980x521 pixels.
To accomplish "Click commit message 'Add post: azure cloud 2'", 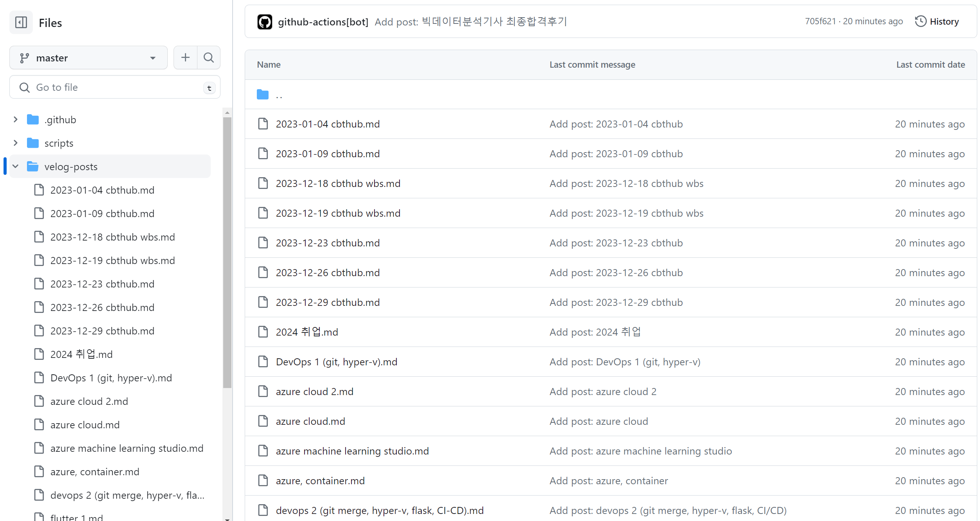I will pyautogui.click(x=603, y=392).
